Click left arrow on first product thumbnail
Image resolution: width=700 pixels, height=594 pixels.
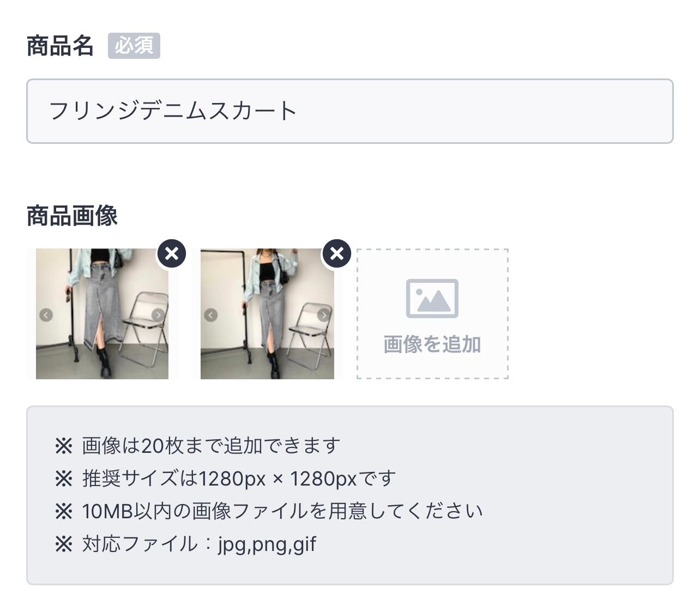pos(46,315)
